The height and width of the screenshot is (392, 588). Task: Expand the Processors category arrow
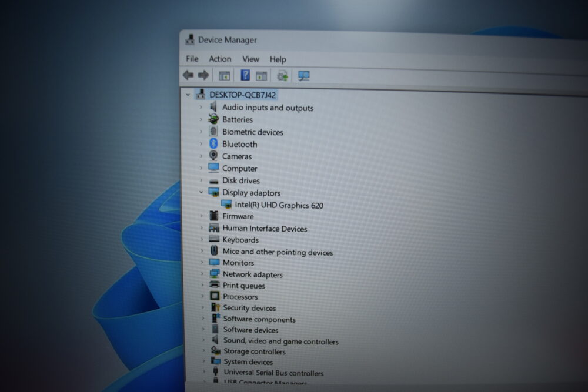click(x=202, y=296)
